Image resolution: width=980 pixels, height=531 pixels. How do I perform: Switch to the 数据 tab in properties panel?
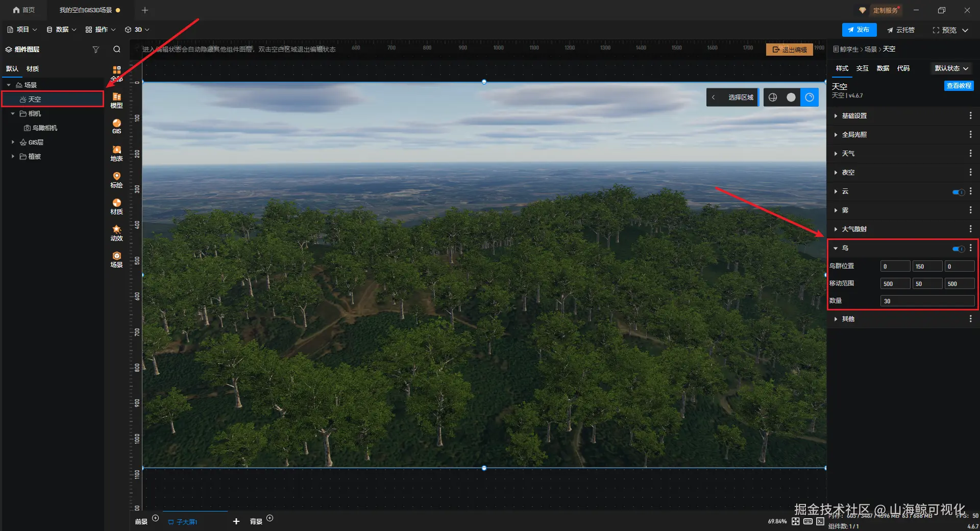tap(883, 68)
